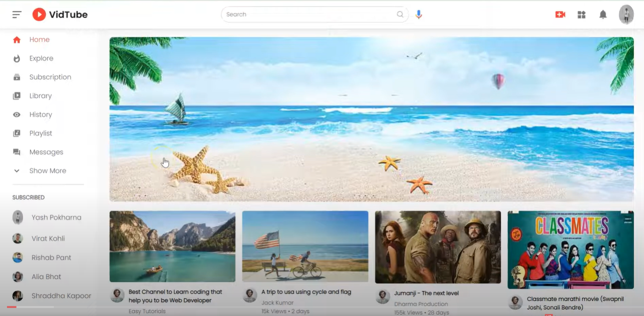Select the Home navigation item
Viewport: 644px width, 316px height.
[39, 40]
